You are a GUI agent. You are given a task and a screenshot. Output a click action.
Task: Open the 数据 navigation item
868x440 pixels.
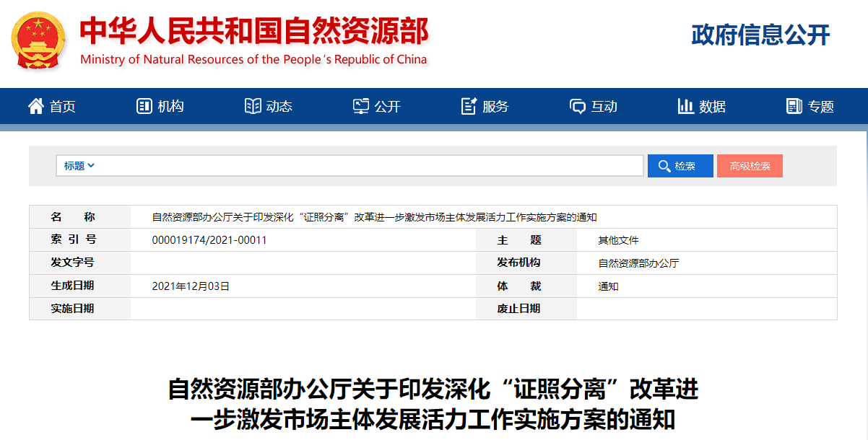[702, 107]
